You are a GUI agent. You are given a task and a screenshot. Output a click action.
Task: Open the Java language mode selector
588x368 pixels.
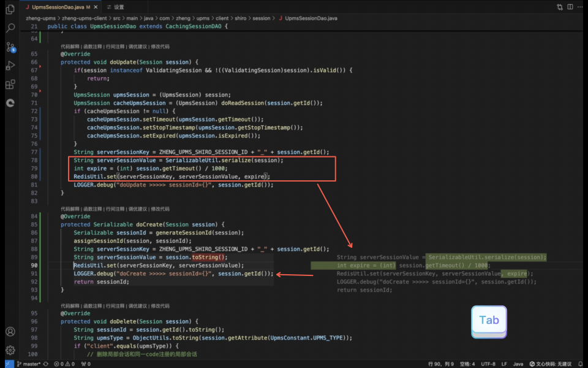click(x=518, y=364)
